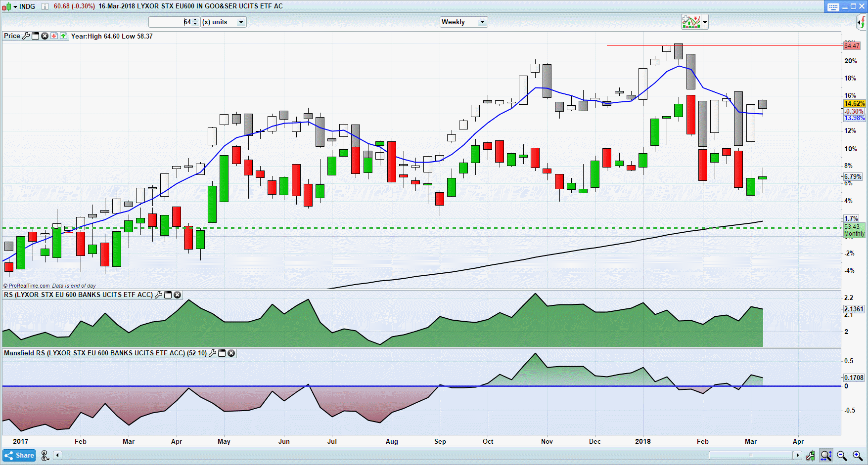This screenshot has height=465, width=868.
Task: Click the 53.43 Monthly green level label
Action: point(854,230)
